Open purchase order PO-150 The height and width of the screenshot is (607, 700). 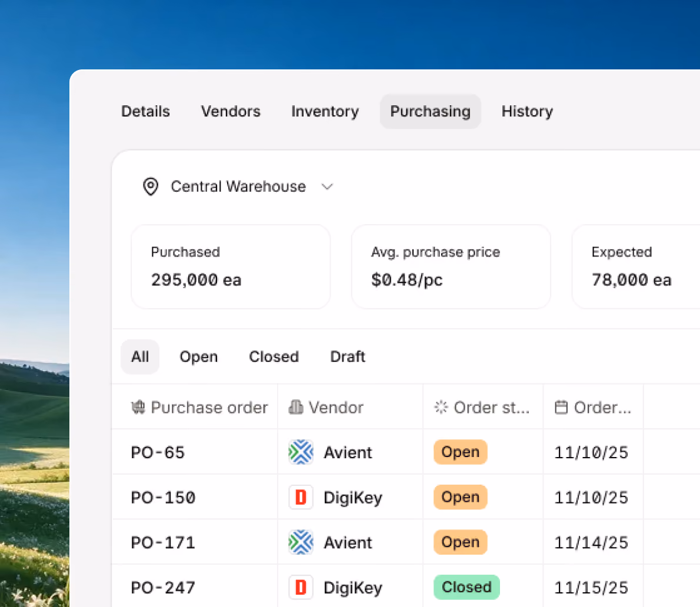(163, 497)
